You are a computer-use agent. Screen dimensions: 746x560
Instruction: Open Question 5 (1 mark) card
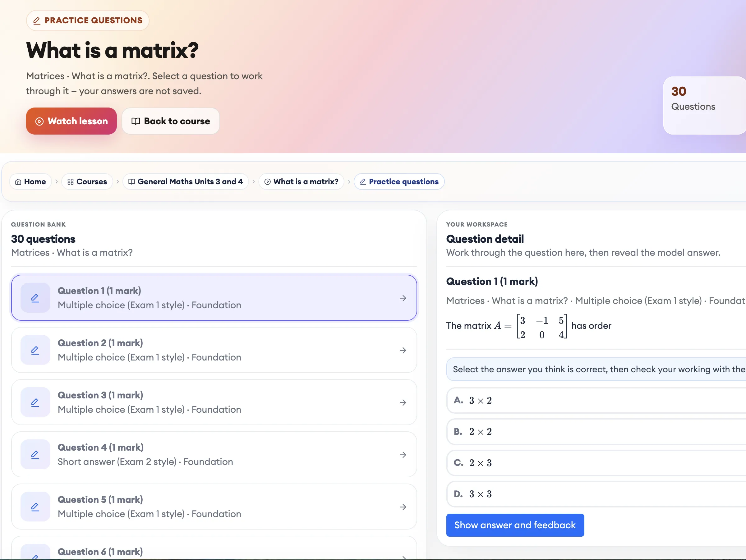(214, 507)
